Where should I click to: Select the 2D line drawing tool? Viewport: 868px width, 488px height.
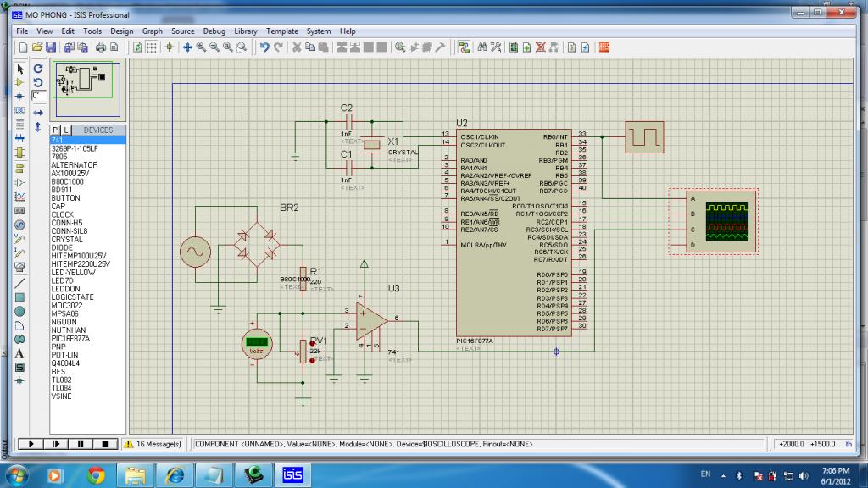pyautogui.click(x=19, y=282)
